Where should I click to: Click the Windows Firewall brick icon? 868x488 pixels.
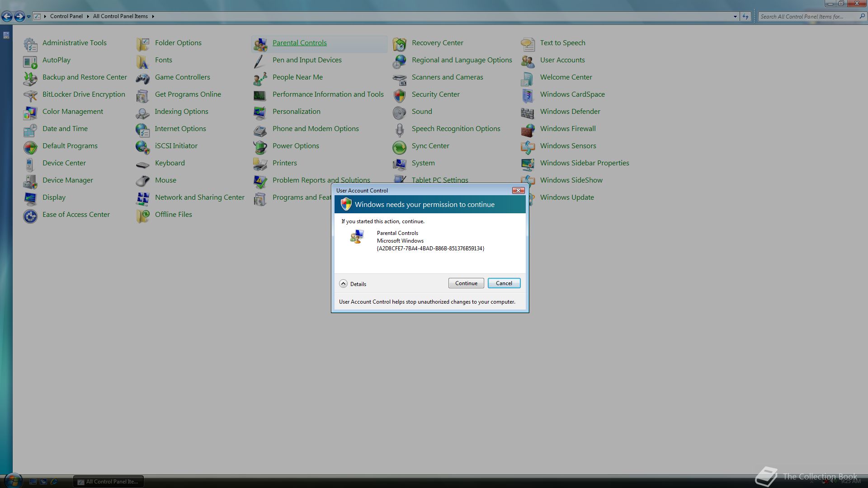[x=528, y=130]
